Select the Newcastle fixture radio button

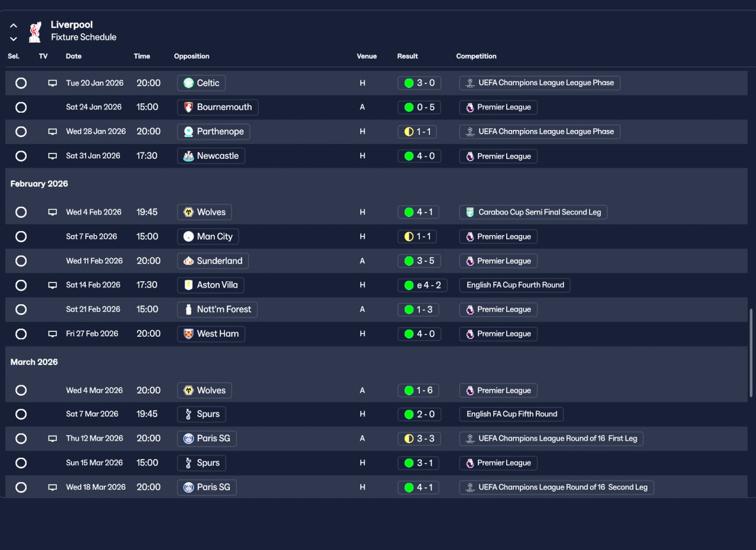click(21, 156)
